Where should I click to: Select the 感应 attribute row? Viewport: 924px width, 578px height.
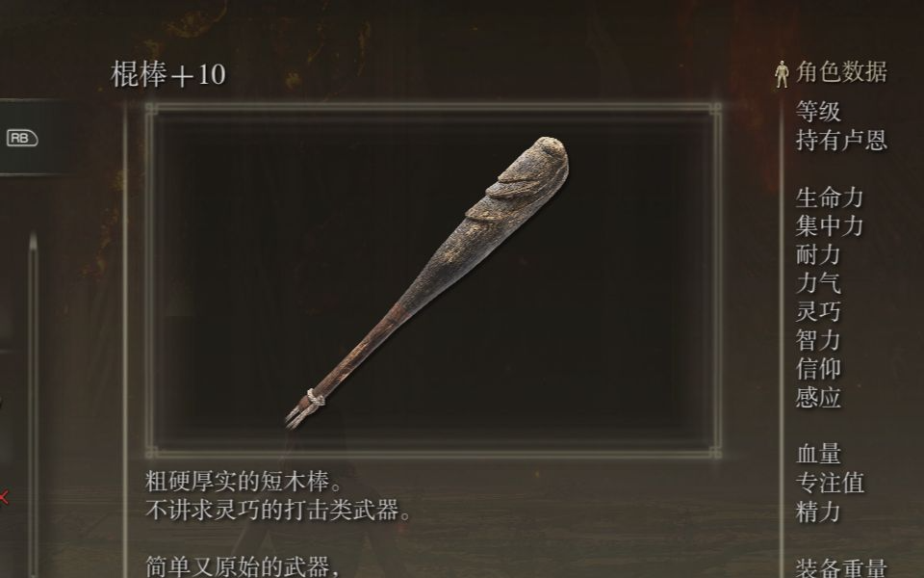click(x=818, y=398)
